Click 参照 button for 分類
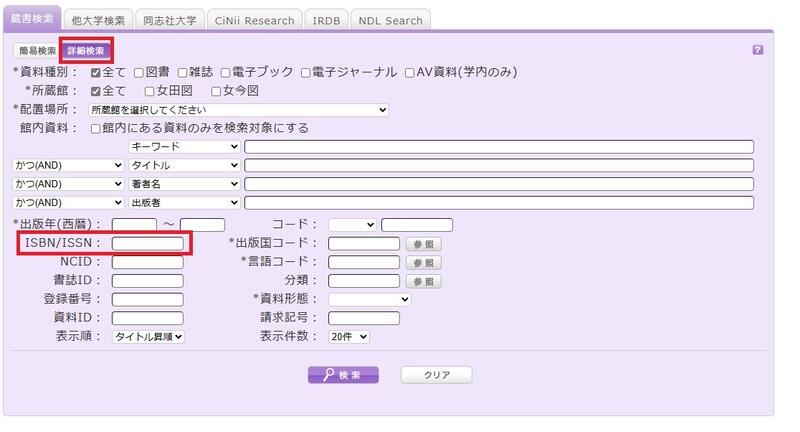The width and height of the screenshot is (800, 432). (x=423, y=282)
